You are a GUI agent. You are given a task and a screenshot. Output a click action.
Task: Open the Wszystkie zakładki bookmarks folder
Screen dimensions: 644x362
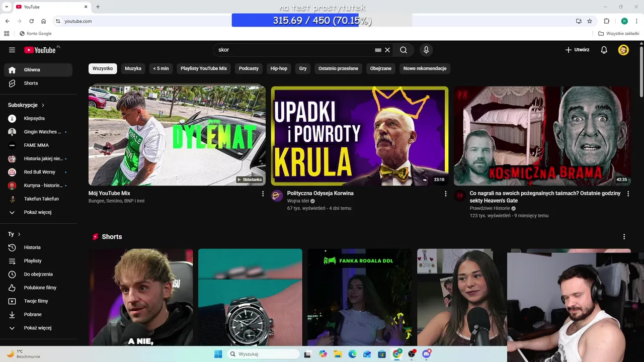pyautogui.click(x=618, y=34)
